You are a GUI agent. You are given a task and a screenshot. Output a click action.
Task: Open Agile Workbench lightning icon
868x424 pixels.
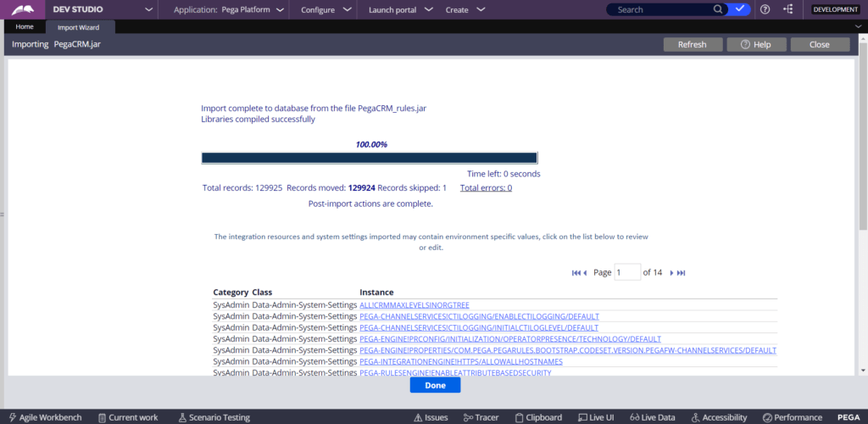coord(12,417)
